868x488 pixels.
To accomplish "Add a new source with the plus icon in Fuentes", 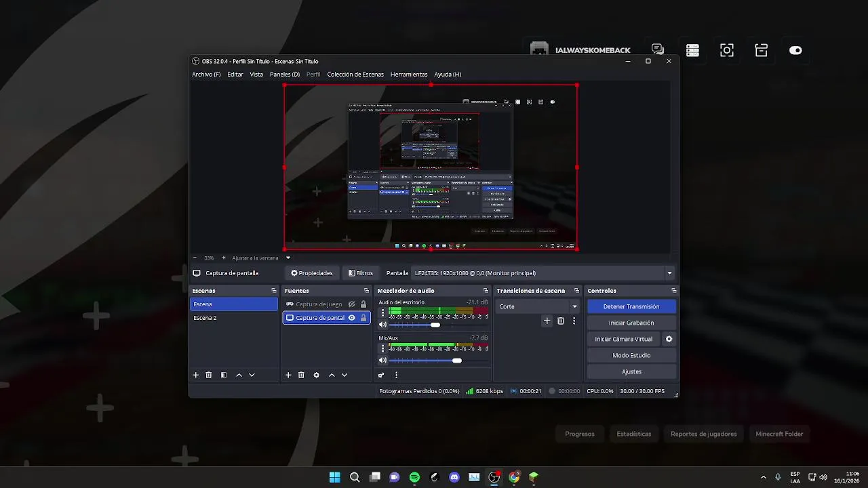I will (288, 375).
